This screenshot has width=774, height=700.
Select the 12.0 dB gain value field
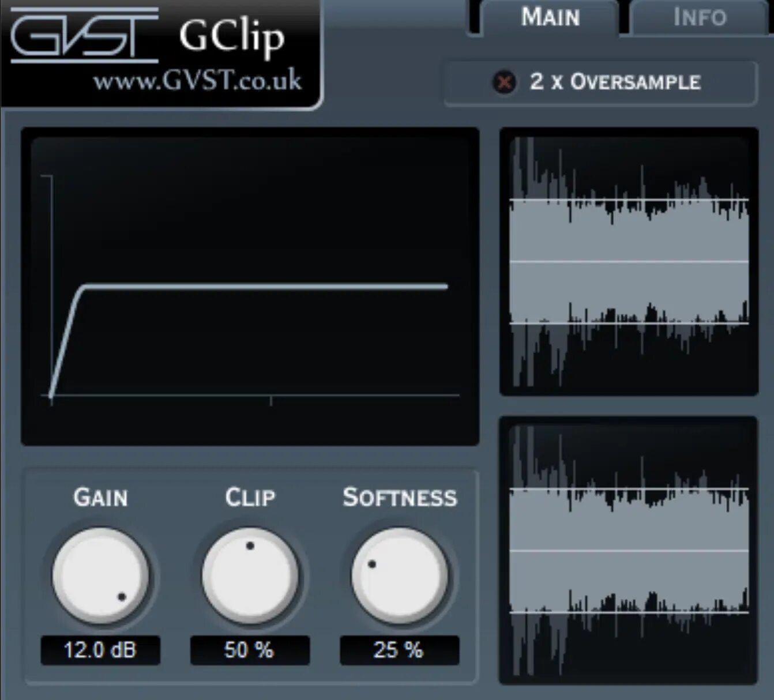pos(100,650)
